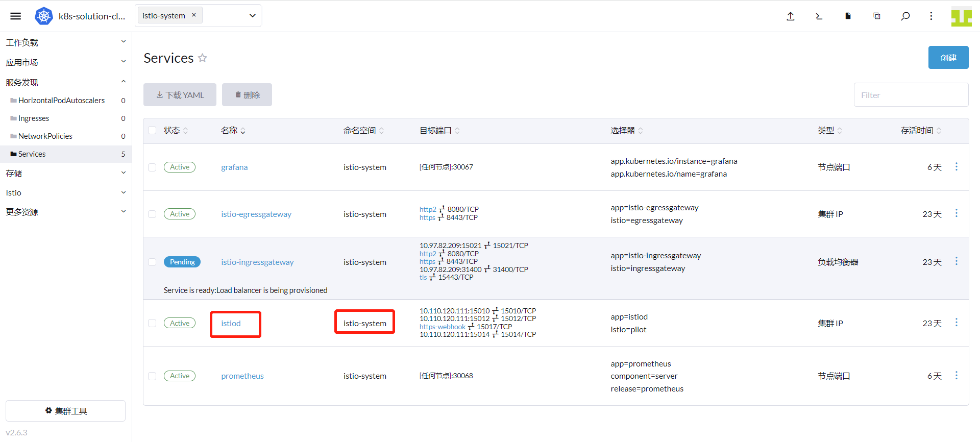980x442 pixels.
Task: Click app=istio-ingressgateway selector text
Action: point(656,256)
